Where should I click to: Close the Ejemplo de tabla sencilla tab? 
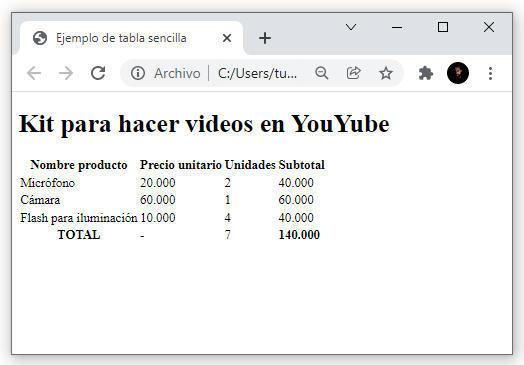(227, 38)
